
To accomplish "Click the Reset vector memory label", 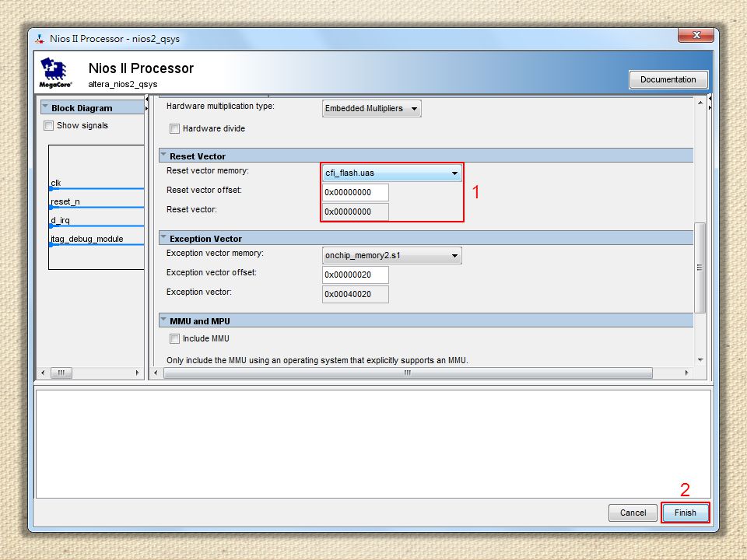I will pyautogui.click(x=207, y=170).
